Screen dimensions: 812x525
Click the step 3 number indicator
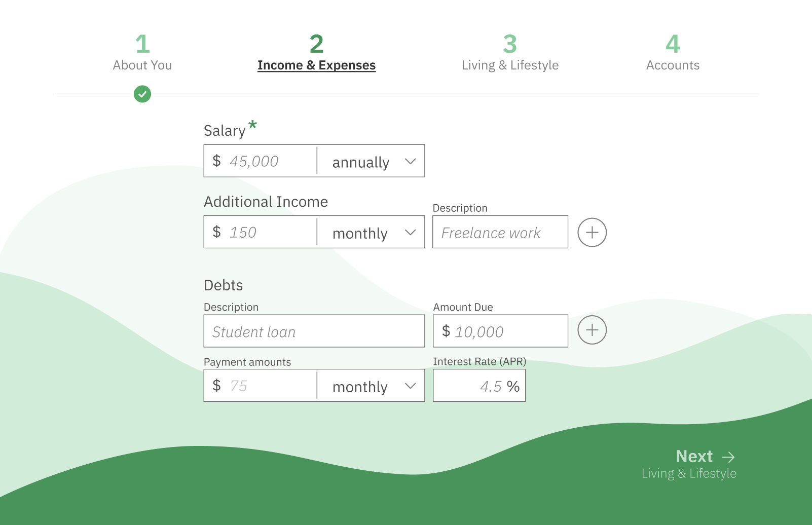[x=510, y=45]
